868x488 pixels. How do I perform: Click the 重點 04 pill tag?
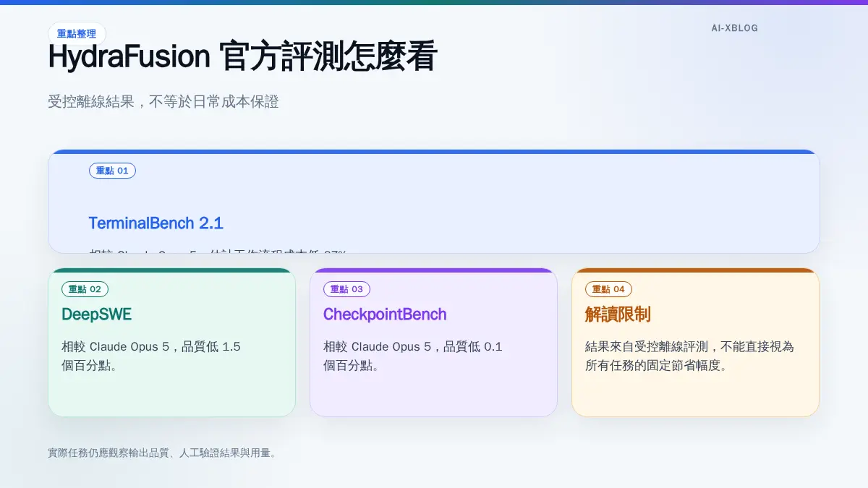tap(608, 289)
